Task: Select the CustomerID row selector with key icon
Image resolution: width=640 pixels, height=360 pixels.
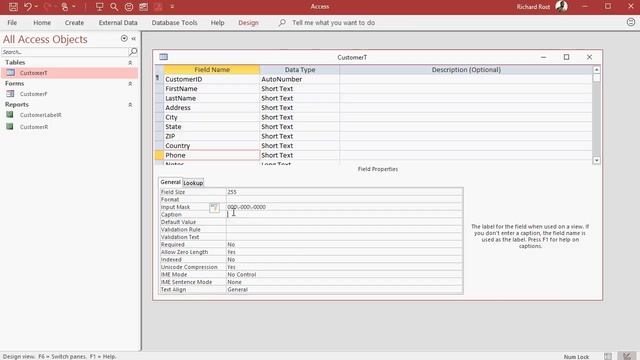Action: click(159, 79)
